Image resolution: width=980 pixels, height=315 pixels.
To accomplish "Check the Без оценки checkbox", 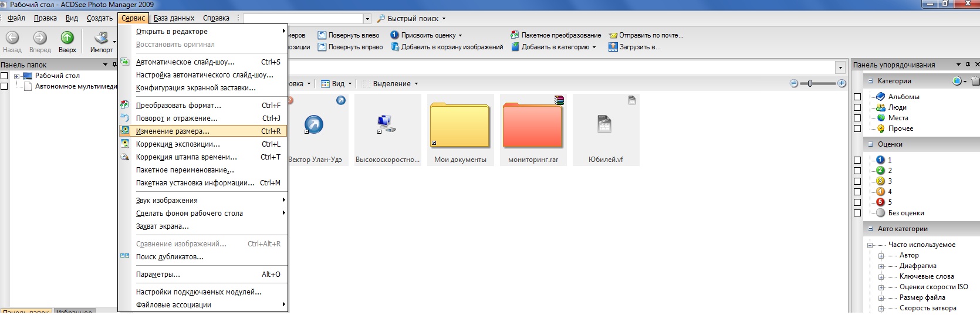I will coord(857,213).
